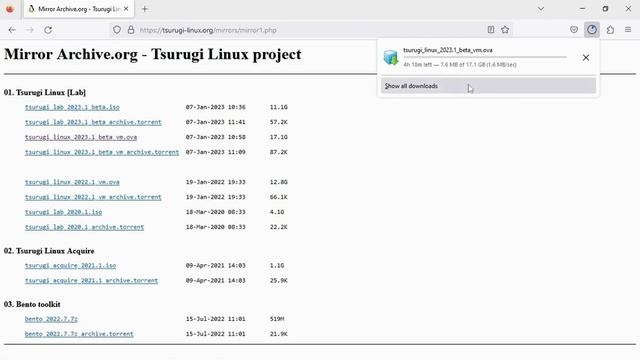Open tsurugi_lab_2023.1_beta_archive.torrent link

tap(93, 122)
